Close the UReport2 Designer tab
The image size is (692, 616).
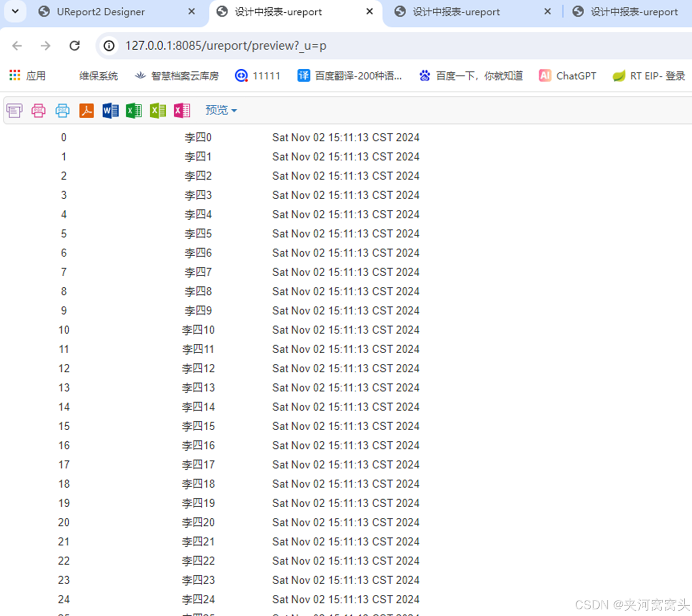[x=191, y=11]
